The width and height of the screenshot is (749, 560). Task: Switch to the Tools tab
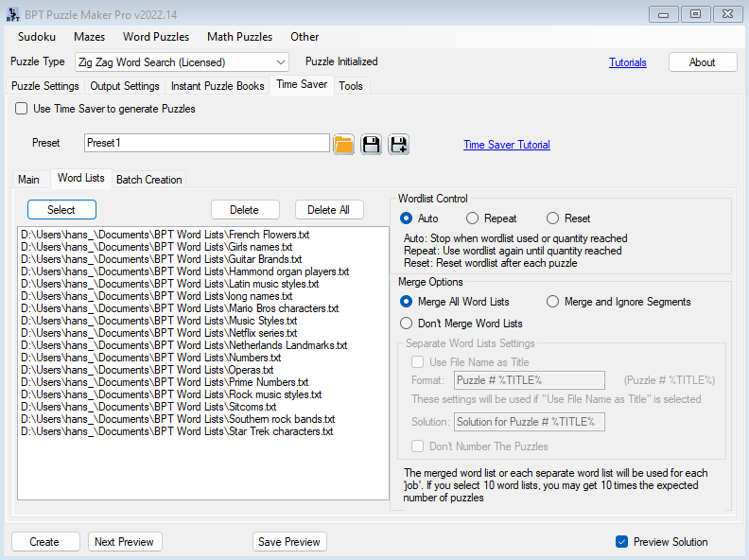click(x=351, y=86)
